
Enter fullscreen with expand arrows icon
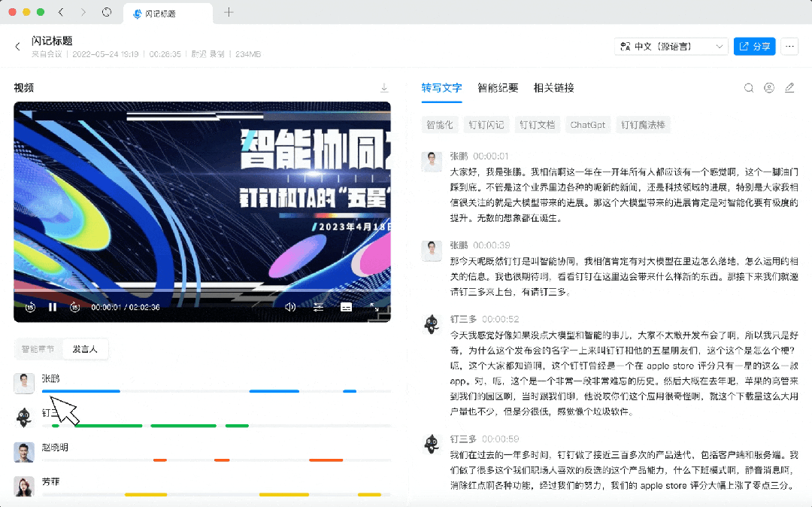click(374, 307)
